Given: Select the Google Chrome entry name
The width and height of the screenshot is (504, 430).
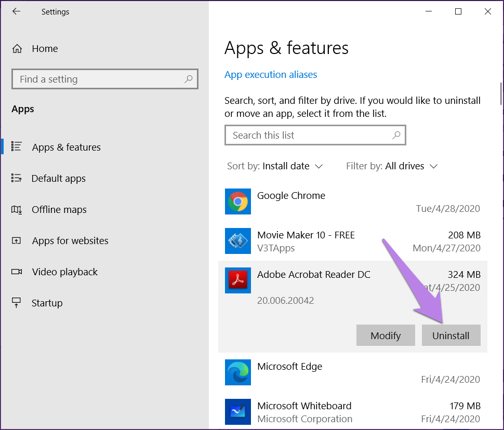Looking at the screenshot, I should [x=291, y=195].
